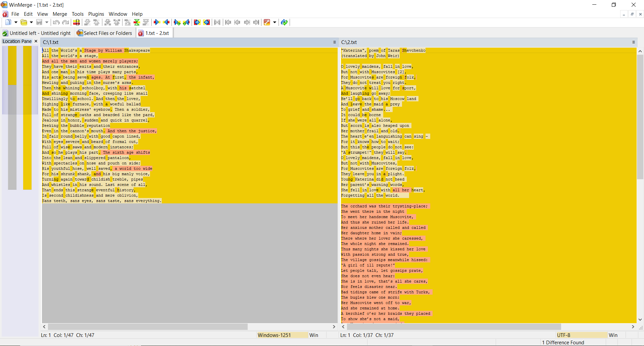Click Copy All to Right icon
Image resolution: width=644 pixels, height=346 pixels.
pyautogui.click(x=197, y=22)
